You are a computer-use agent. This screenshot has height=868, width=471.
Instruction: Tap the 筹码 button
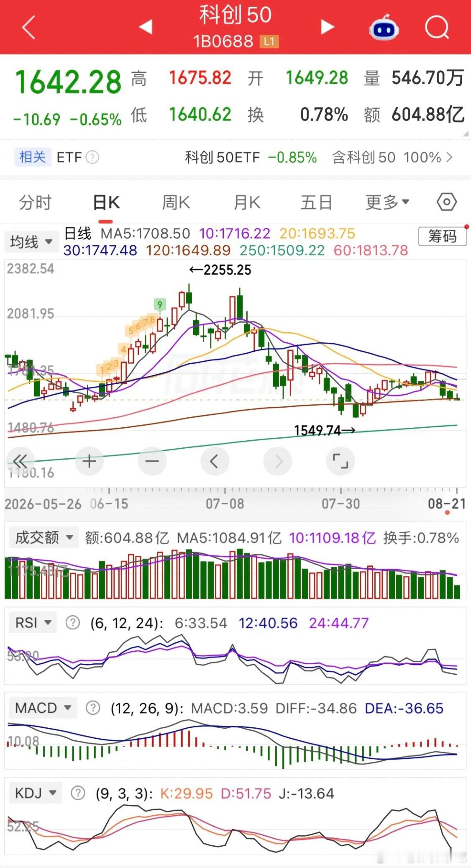click(x=442, y=236)
